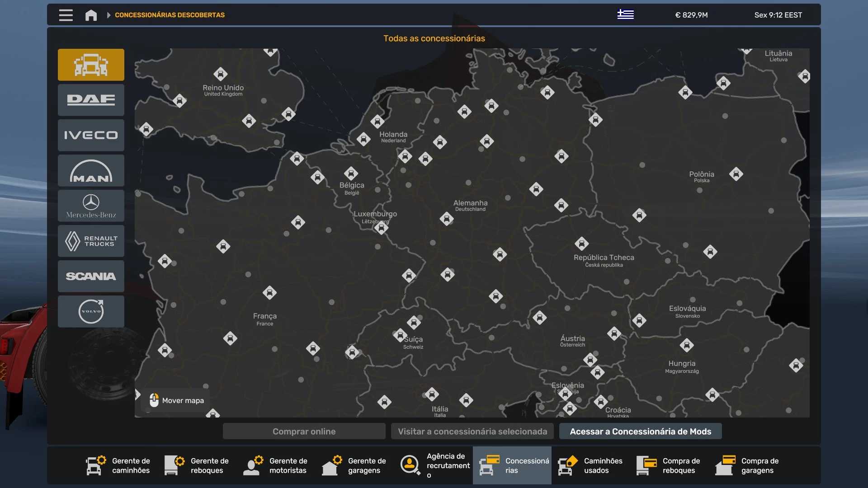Click Visitar a concessionária selecionada button
Viewport: 868px width, 488px height.
(x=472, y=432)
